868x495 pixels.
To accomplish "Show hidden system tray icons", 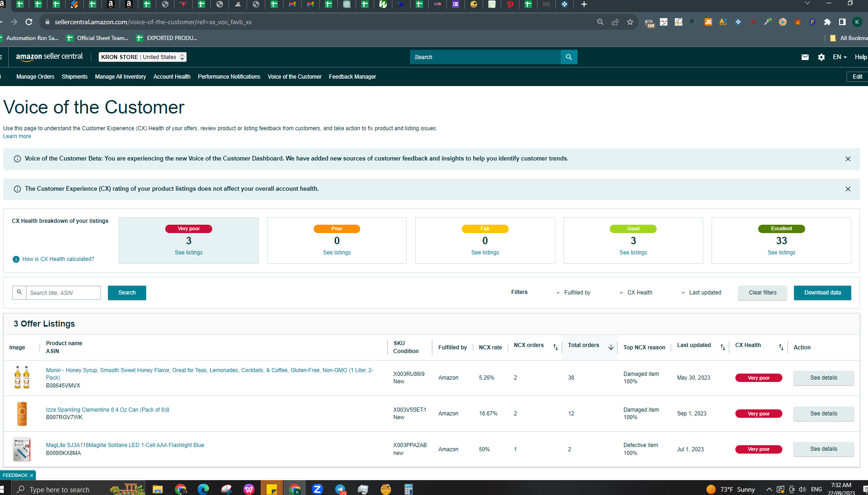I will [769, 489].
